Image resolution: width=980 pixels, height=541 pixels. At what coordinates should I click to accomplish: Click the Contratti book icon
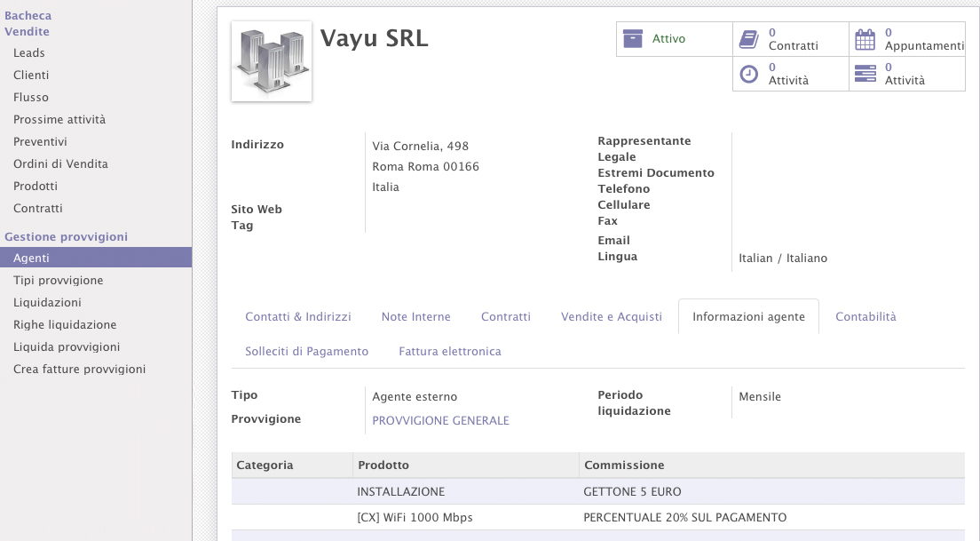point(748,39)
